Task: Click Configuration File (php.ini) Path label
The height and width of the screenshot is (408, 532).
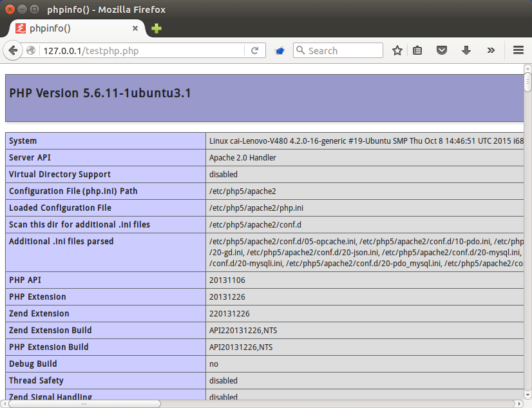Action: 73,191
